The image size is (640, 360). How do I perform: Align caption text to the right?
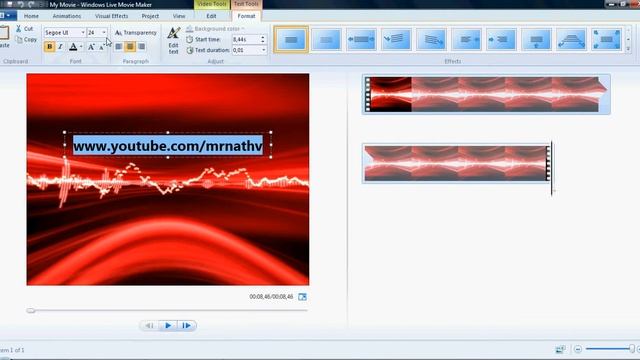click(x=141, y=47)
